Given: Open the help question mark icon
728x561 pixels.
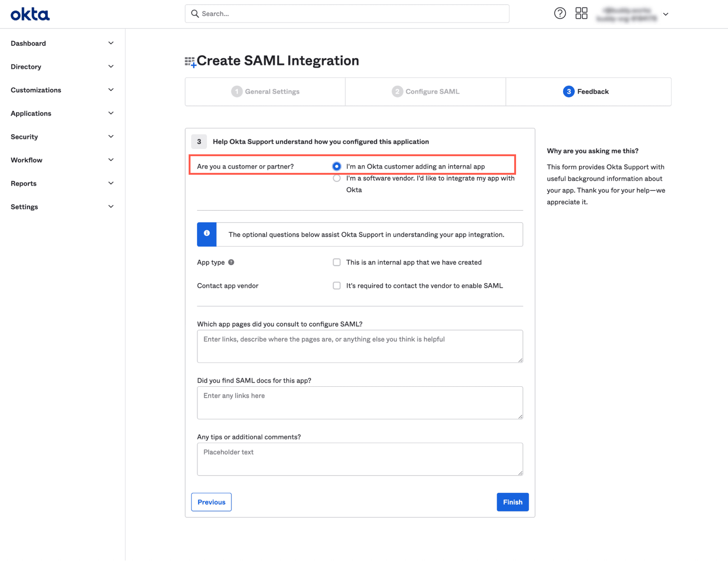Looking at the screenshot, I should 560,14.
